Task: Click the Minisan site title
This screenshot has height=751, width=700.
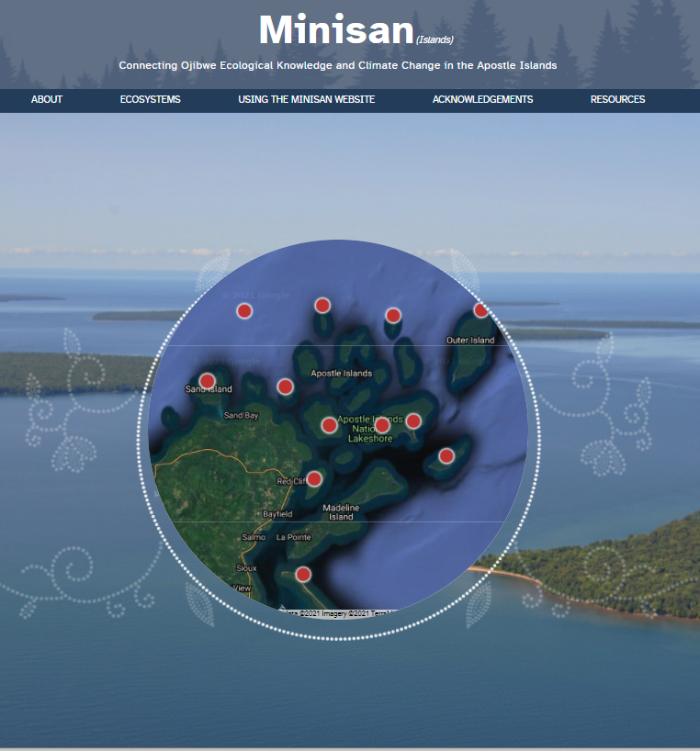Action: tap(336, 30)
